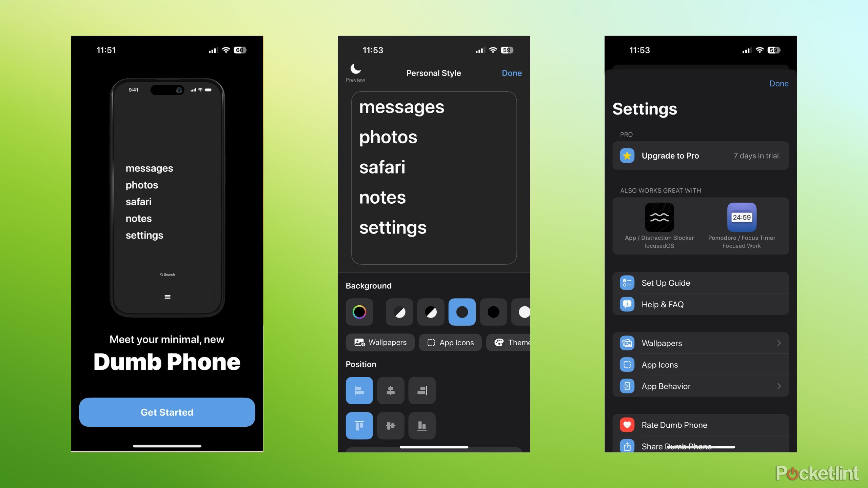This screenshot has height=488, width=868.
Task: Open the Wallpapers tab in Personal Style
Action: [x=380, y=343]
